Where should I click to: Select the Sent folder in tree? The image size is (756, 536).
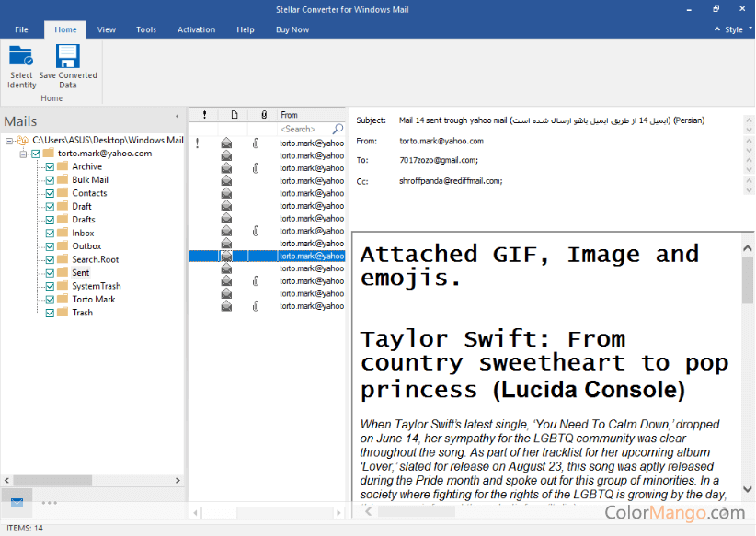point(81,273)
